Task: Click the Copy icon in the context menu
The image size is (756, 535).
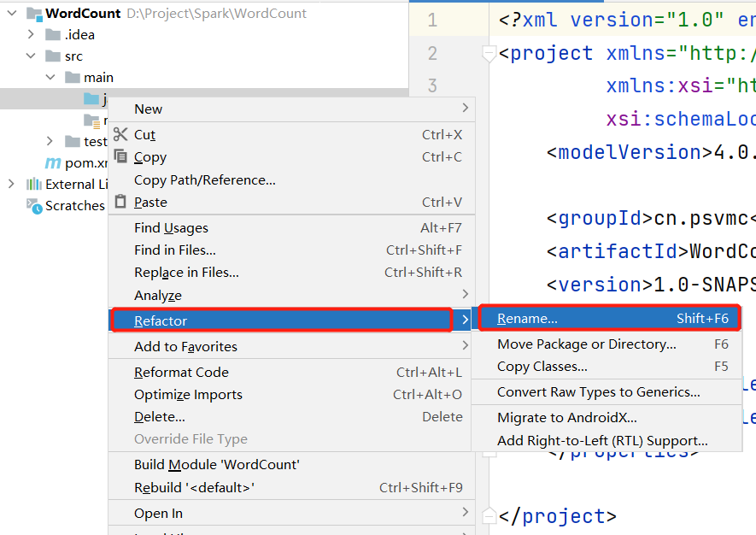Action: pyautogui.click(x=120, y=156)
